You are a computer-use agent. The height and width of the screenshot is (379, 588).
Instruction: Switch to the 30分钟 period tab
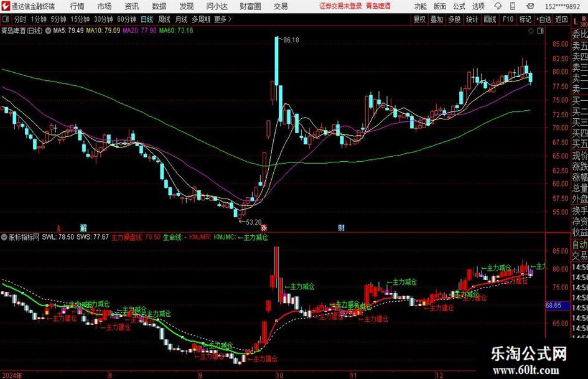point(103,19)
